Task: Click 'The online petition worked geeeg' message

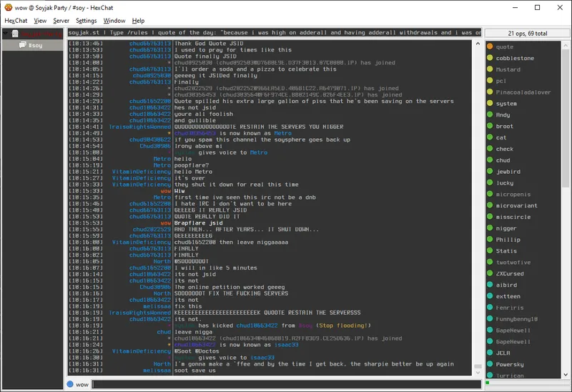Action: point(230,288)
